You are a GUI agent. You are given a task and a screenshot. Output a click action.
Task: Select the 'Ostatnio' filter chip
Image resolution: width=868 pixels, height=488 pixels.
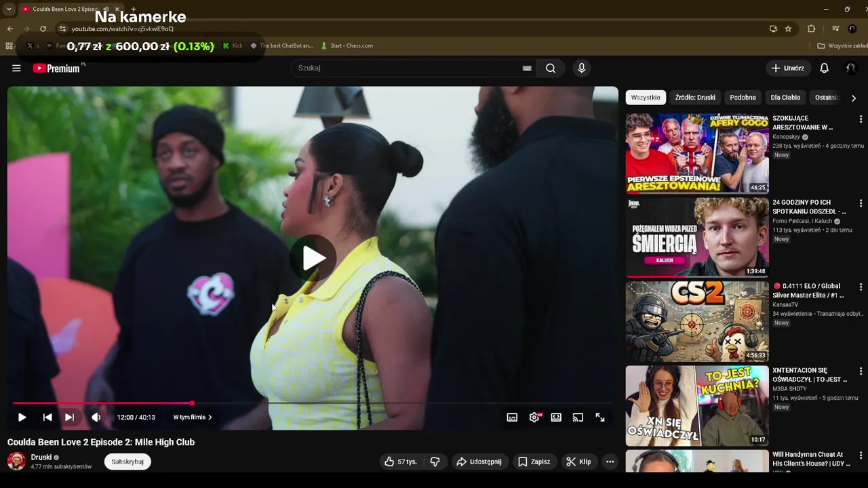[x=827, y=98]
